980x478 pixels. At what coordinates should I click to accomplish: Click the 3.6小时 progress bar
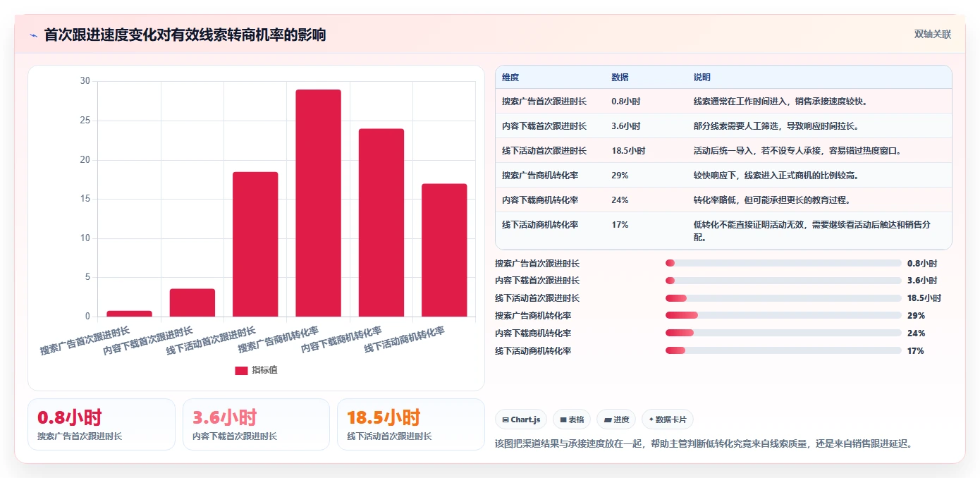pyautogui.click(x=783, y=281)
